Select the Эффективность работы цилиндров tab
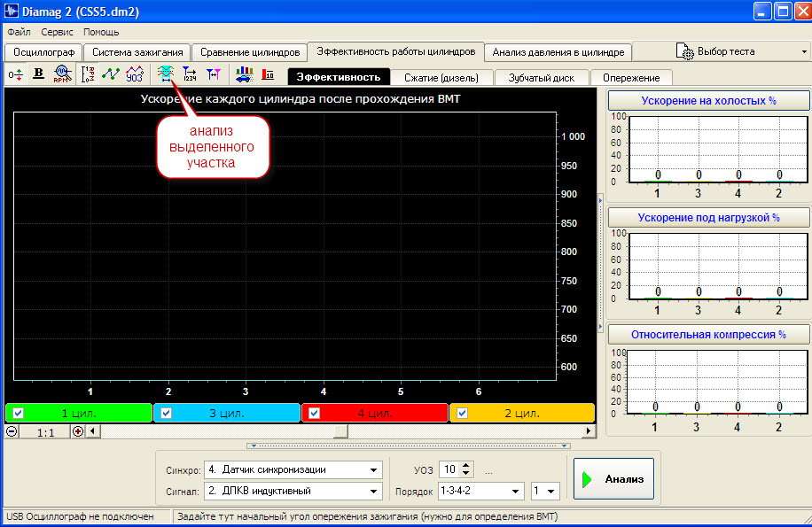The width and height of the screenshot is (812, 527). [395, 51]
